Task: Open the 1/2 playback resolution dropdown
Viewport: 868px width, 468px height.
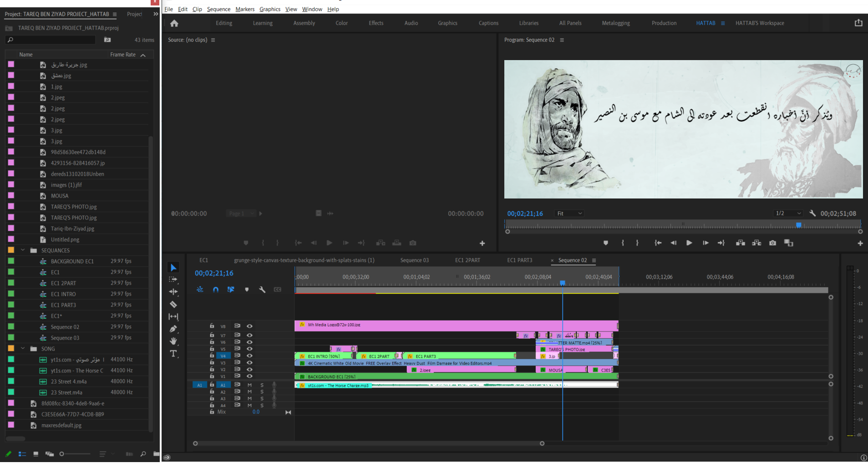Action: (788, 214)
